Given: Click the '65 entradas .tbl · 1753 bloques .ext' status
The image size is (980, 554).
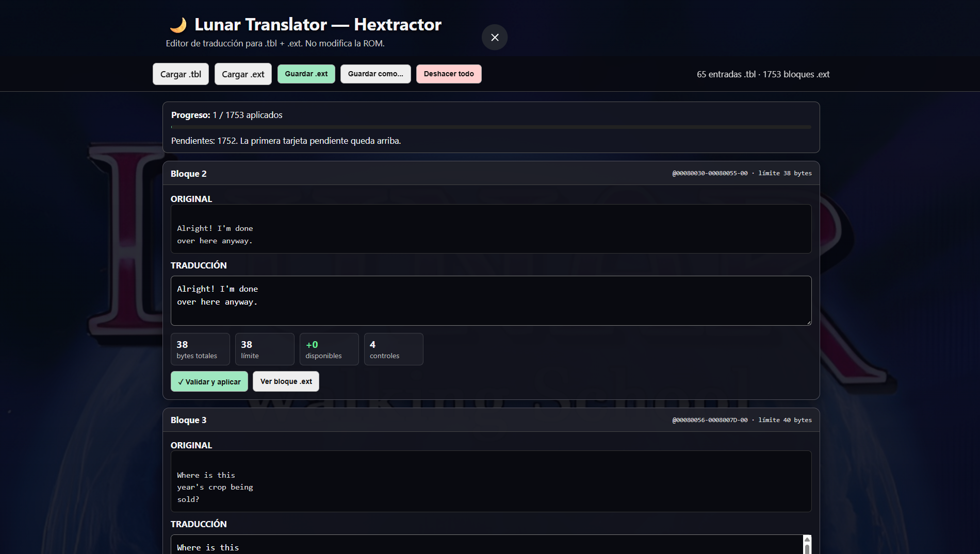Looking at the screenshot, I should (763, 74).
